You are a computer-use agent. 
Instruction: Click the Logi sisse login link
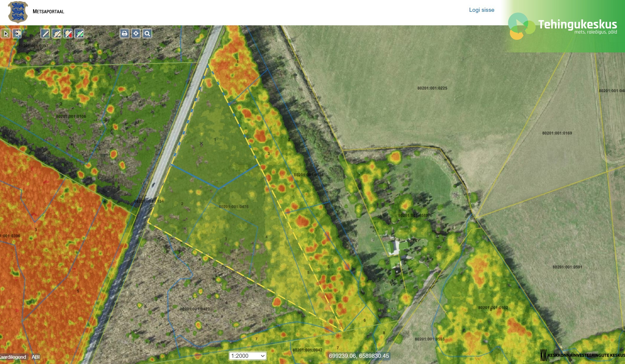[x=481, y=10]
